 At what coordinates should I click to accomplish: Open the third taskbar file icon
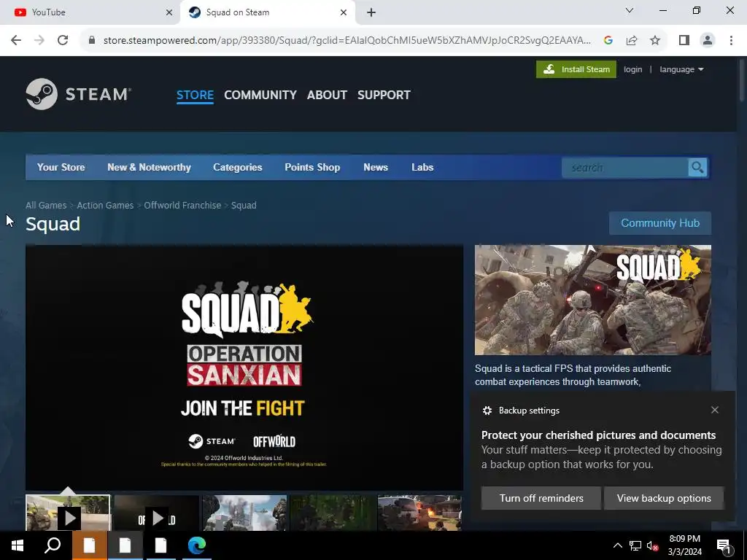(x=160, y=545)
